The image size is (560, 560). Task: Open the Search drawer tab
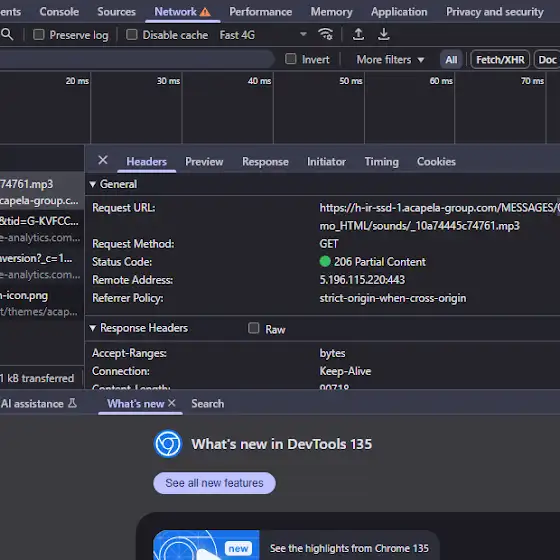click(x=208, y=404)
